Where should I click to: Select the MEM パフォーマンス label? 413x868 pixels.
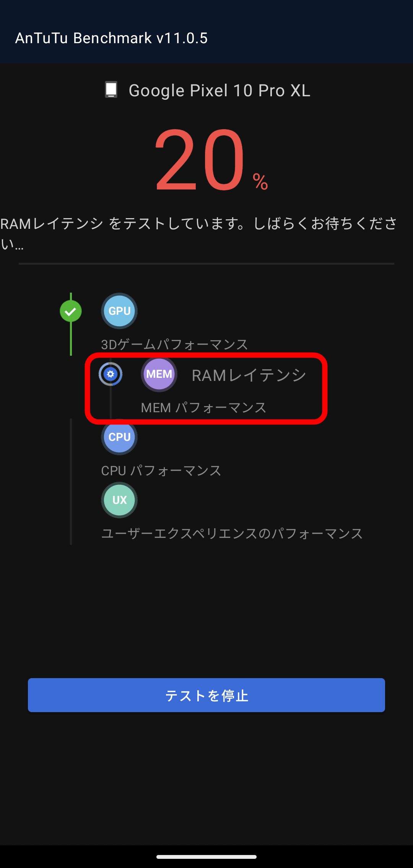[x=203, y=408]
